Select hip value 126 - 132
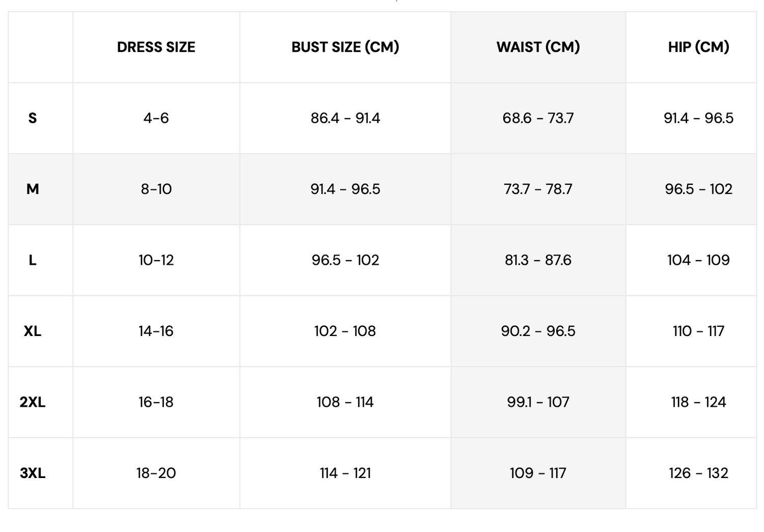This screenshot has width=764, height=532. pos(698,473)
